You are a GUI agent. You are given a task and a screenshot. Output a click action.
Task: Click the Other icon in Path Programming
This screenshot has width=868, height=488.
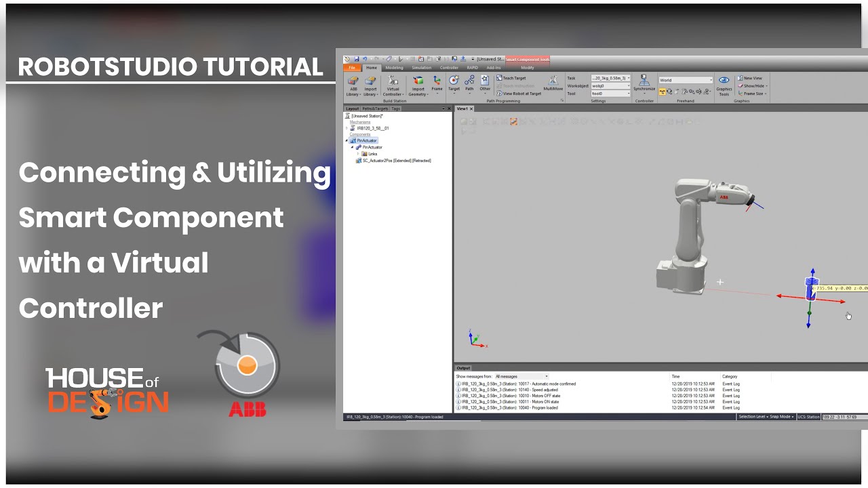[485, 81]
